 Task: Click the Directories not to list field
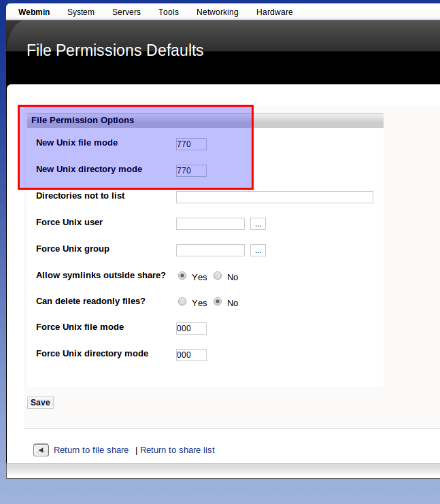274,197
